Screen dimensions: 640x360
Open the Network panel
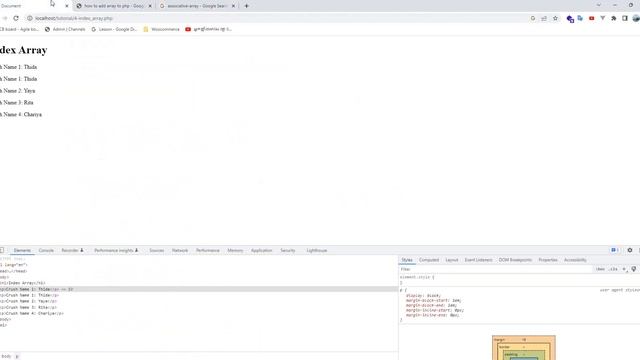pos(180,250)
